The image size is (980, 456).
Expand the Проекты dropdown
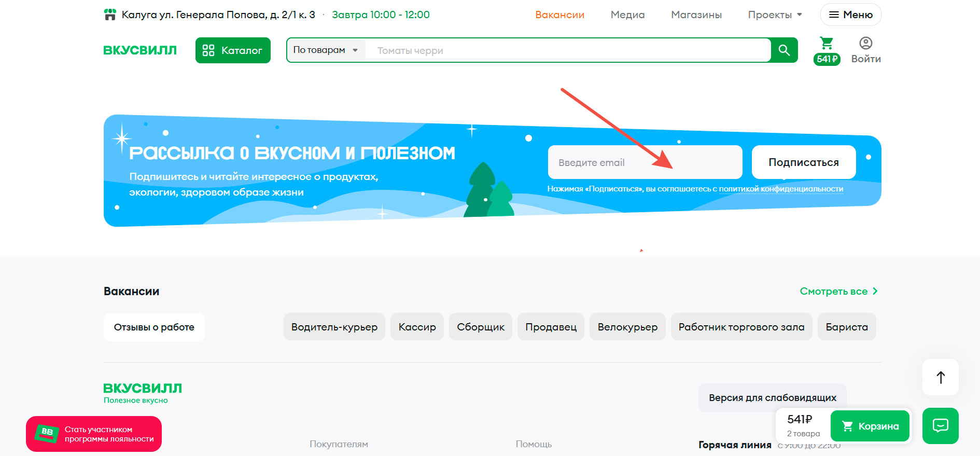(775, 15)
